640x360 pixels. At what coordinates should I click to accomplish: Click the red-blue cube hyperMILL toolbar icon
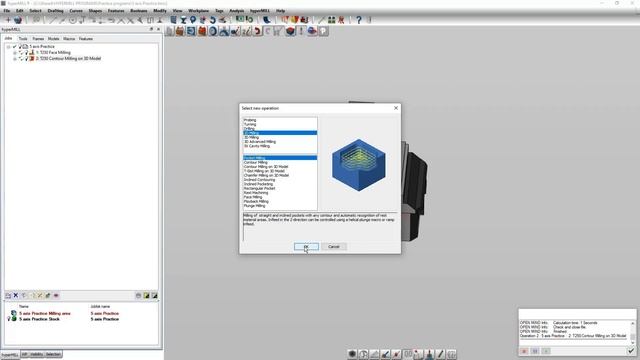[x=290, y=31]
